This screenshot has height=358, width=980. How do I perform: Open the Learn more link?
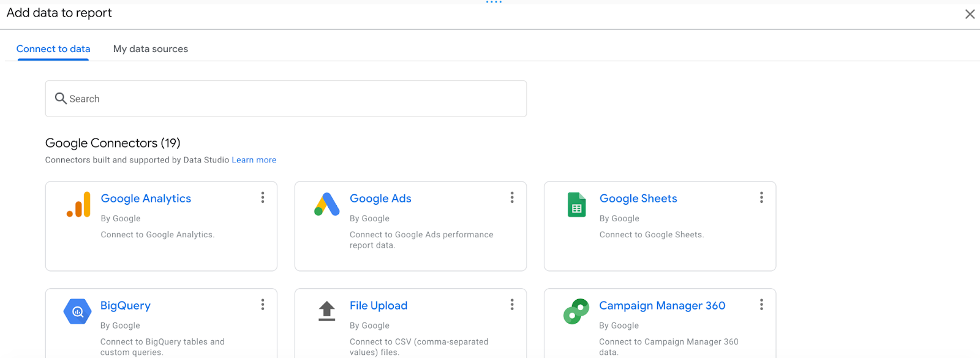(x=254, y=160)
